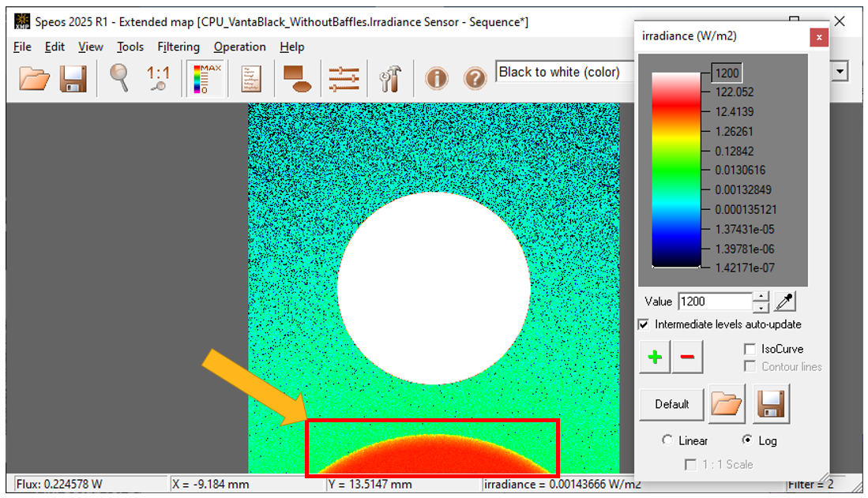The width and height of the screenshot is (868, 498).
Task: Click the Default scale button
Action: click(x=671, y=405)
